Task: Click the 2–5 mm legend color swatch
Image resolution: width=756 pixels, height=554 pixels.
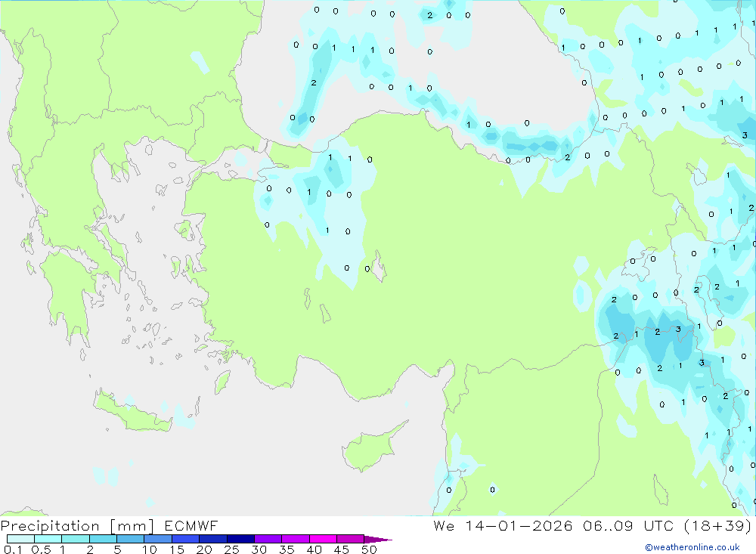Action: pos(103,539)
